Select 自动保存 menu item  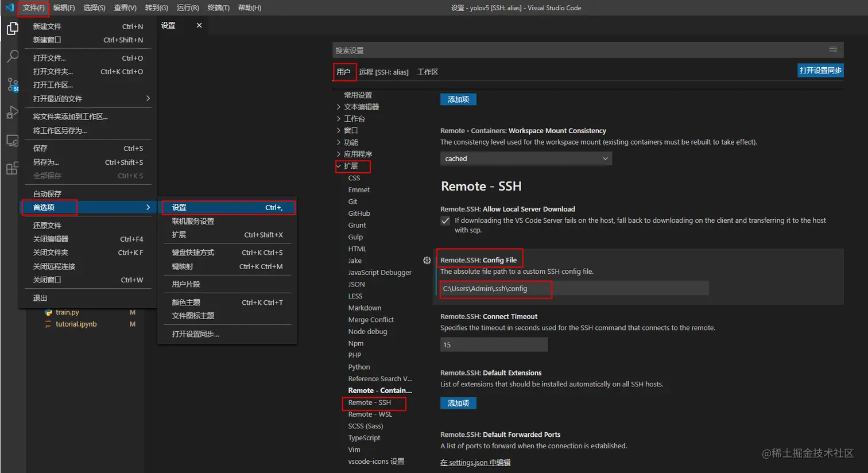pyautogui.click(x=88, y=194)
